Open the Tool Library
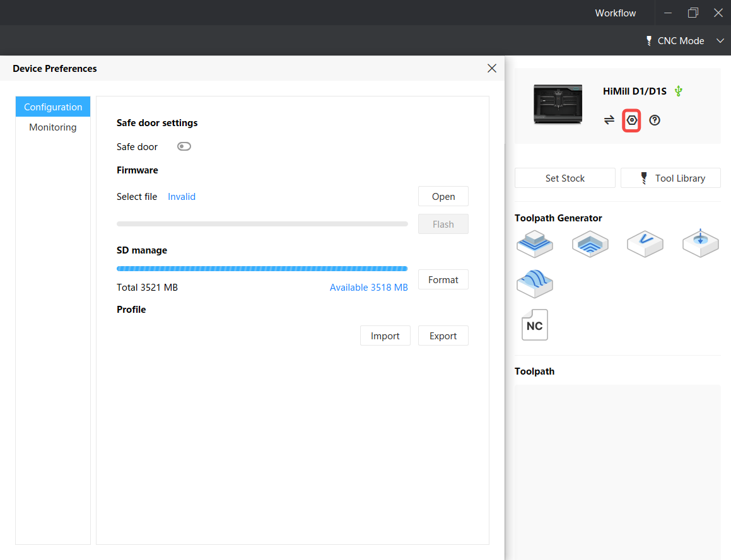 click(670, 178)
